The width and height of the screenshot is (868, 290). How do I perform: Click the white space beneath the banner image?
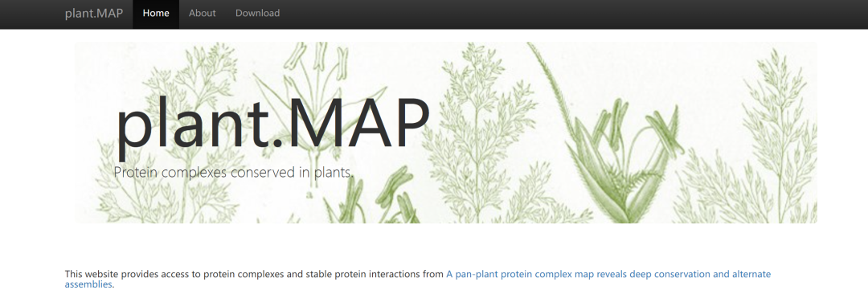(x=434, y=246)
